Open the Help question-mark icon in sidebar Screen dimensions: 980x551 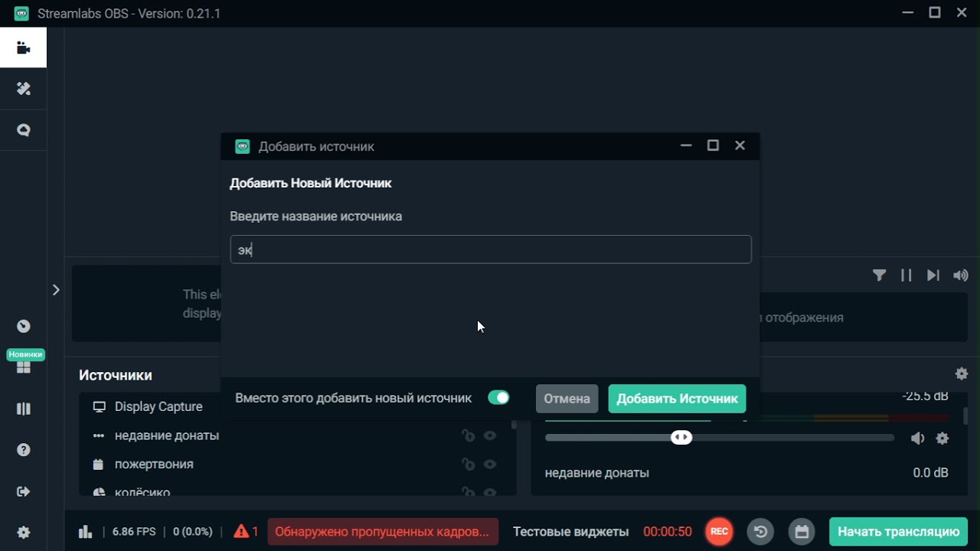(23, 450)
